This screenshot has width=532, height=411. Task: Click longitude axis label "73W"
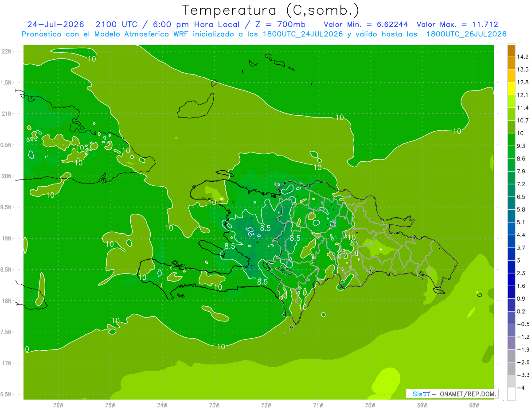click(x=214, y=405)
